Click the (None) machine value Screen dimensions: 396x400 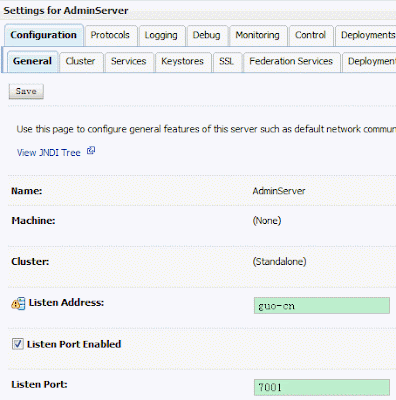point(267,221)
